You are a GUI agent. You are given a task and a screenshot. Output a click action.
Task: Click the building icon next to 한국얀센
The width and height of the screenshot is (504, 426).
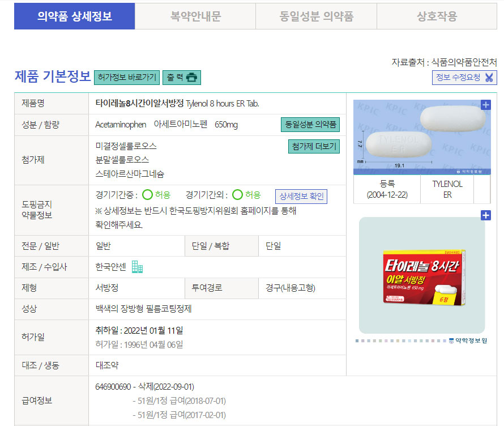[x=137, y=267]
